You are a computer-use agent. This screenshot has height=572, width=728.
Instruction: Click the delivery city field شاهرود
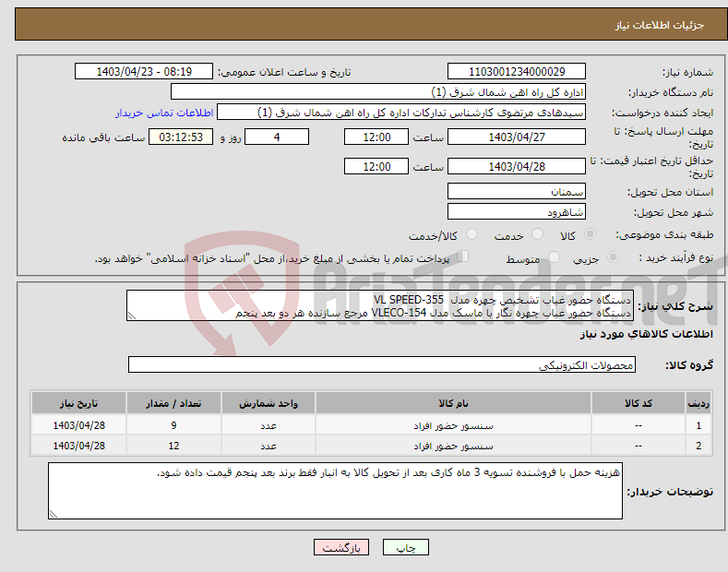click(517, 211)
